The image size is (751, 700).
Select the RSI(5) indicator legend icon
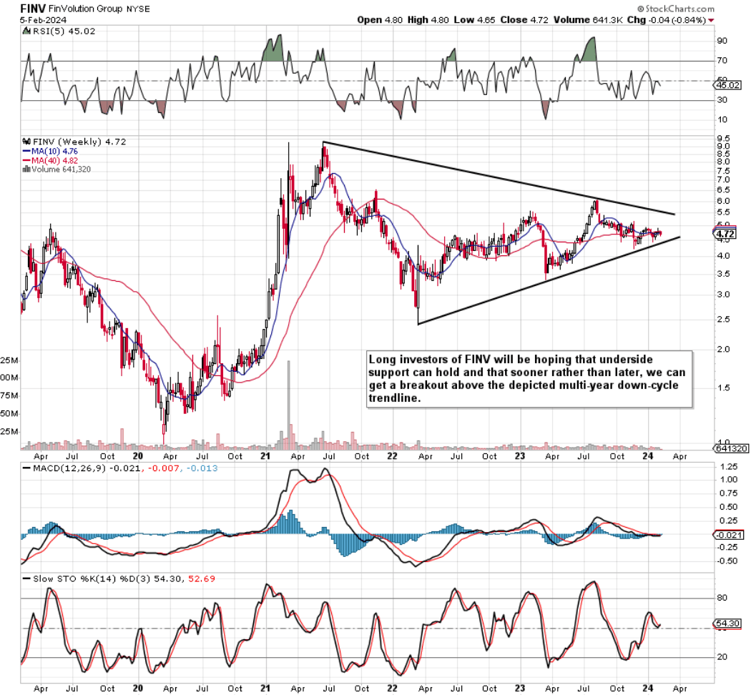[25, 32]
